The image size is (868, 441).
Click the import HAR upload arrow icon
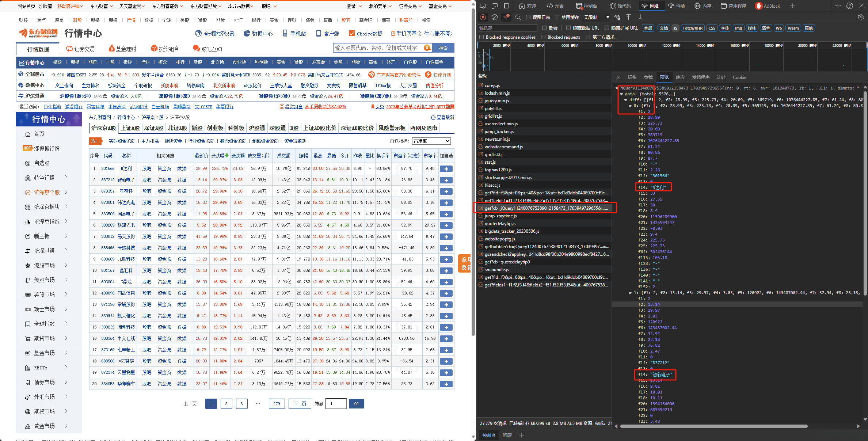point(628,17)
